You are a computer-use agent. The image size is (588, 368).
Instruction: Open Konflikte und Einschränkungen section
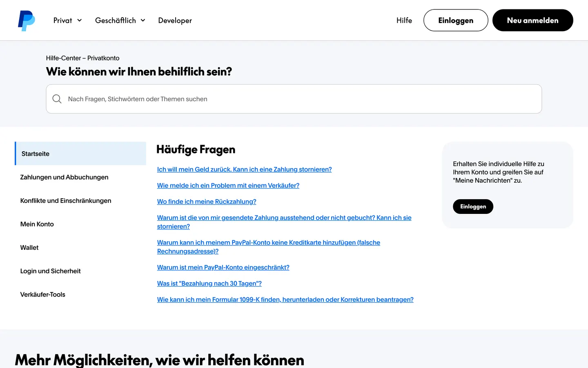tap(80, 201)
